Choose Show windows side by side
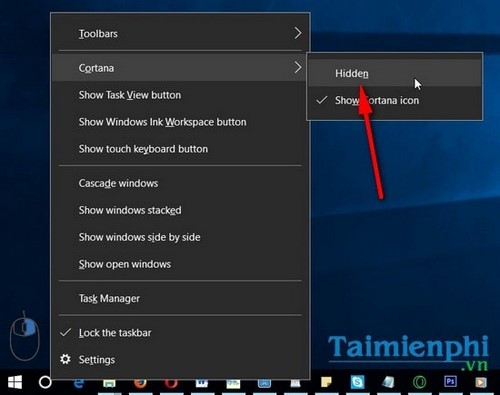The image size is (500, 395). (180, 237)
